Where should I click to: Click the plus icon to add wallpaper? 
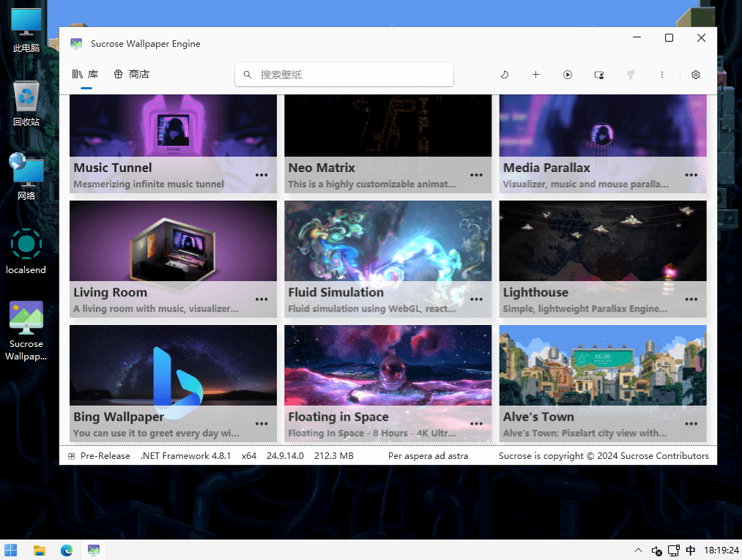pyautogui.click(x=535, y=75)
